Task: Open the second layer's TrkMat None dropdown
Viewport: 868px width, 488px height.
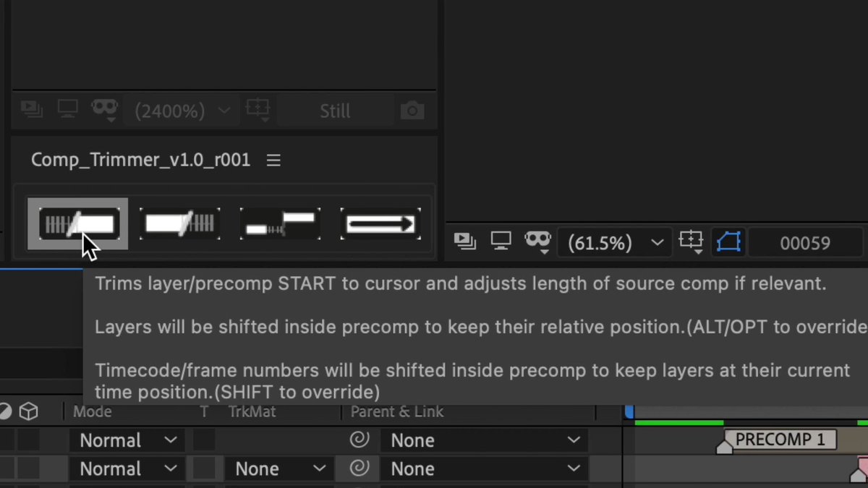Action: 279,469
